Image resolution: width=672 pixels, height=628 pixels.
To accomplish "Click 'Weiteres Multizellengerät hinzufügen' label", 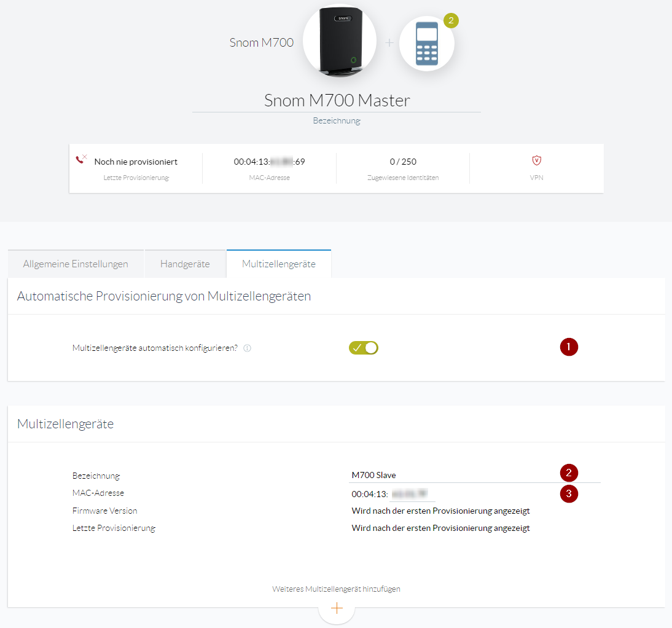I will pos(336,589).
